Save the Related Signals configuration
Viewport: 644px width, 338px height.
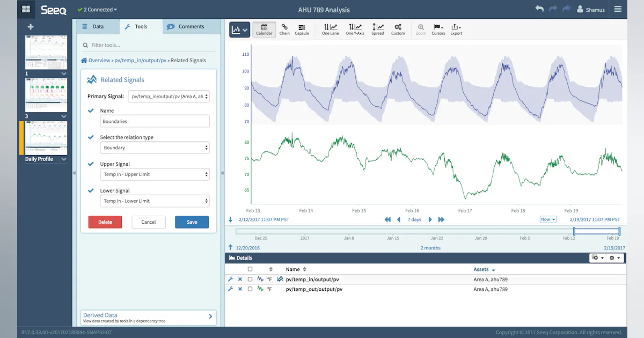pos(192,221)
